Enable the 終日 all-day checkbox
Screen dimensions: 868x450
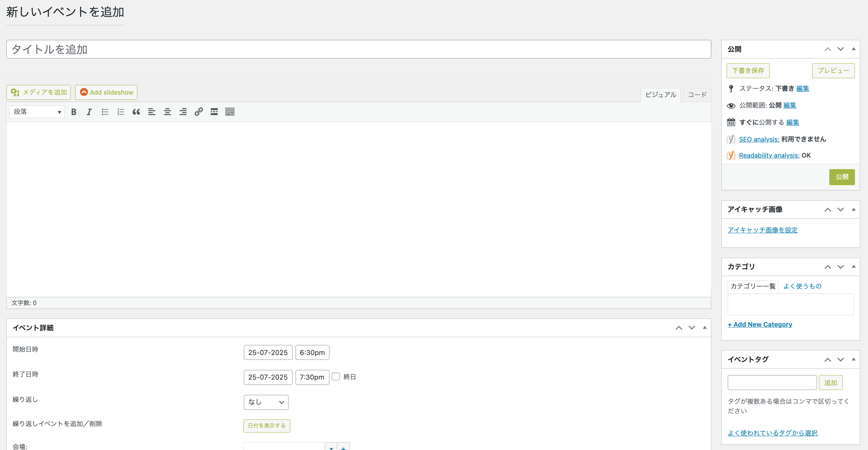[336, 377]
